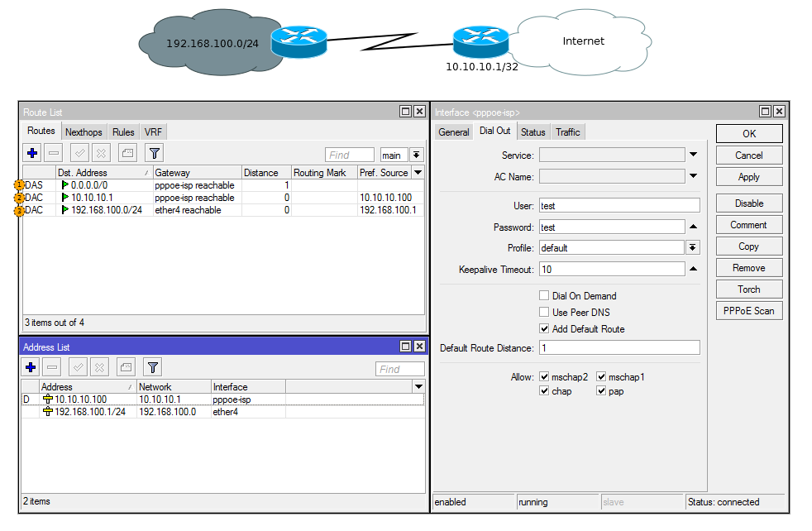
Task: Toggle the pap allow checkbox
Action: [601, 390]
